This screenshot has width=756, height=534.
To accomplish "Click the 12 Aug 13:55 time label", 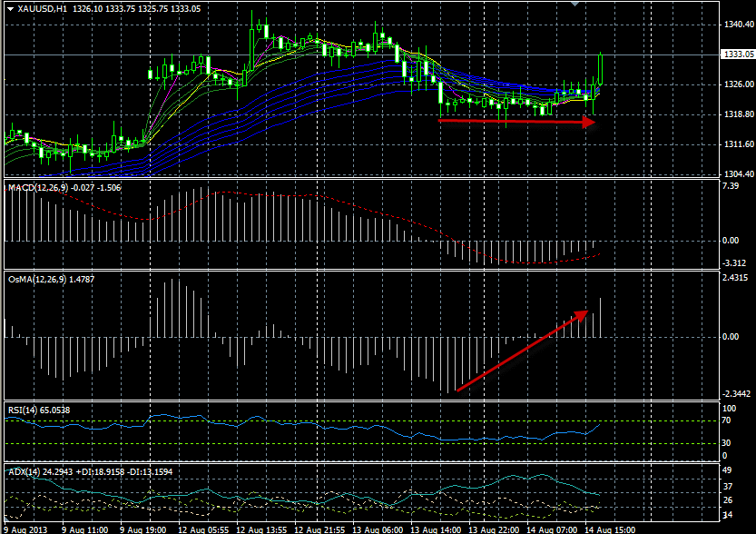I will click(x=261, y=529).
